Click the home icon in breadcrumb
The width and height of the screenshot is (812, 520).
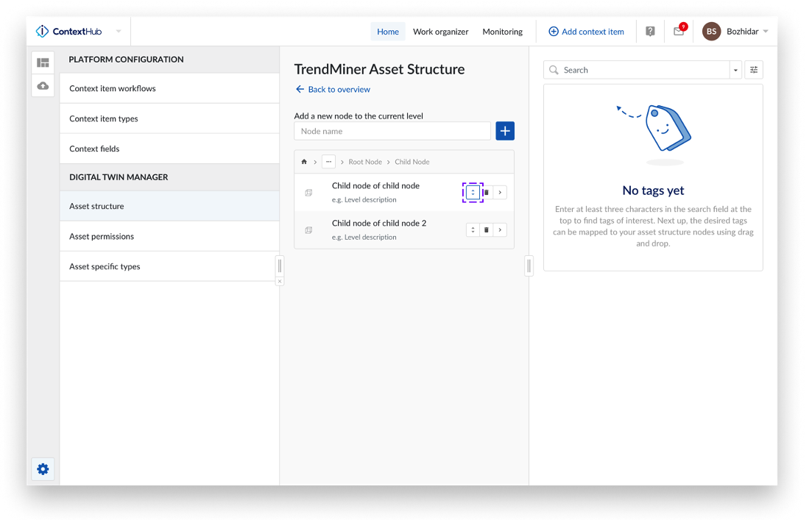coord(304,162)
